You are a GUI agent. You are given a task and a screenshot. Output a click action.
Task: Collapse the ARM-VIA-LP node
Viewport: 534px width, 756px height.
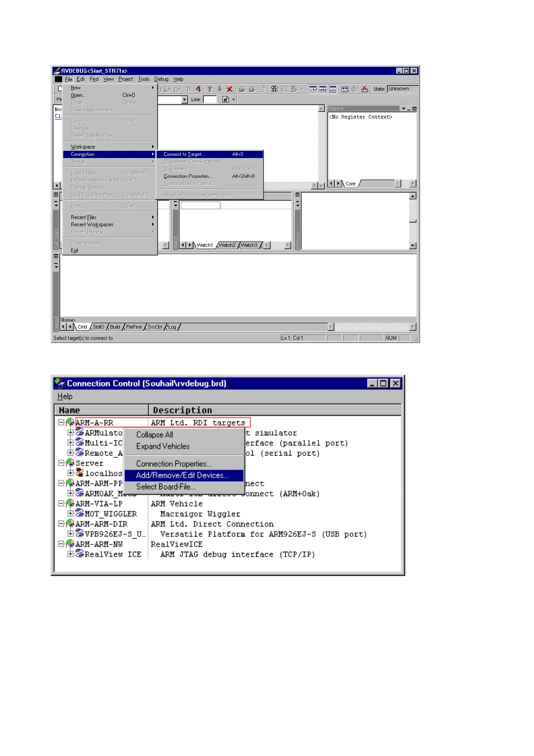(x=61, y=503)
